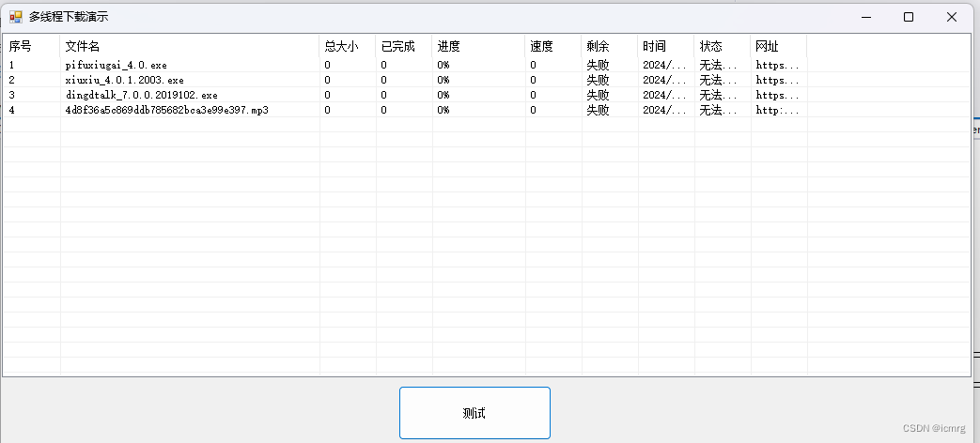This screenshot has width=980, height=443.
Task: Click sequence number 4 cell
Action: tap(12, 110)
